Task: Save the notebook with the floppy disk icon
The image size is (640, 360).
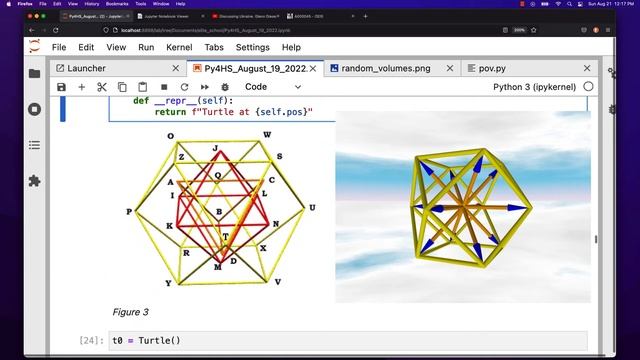Action: click(61, 87)
